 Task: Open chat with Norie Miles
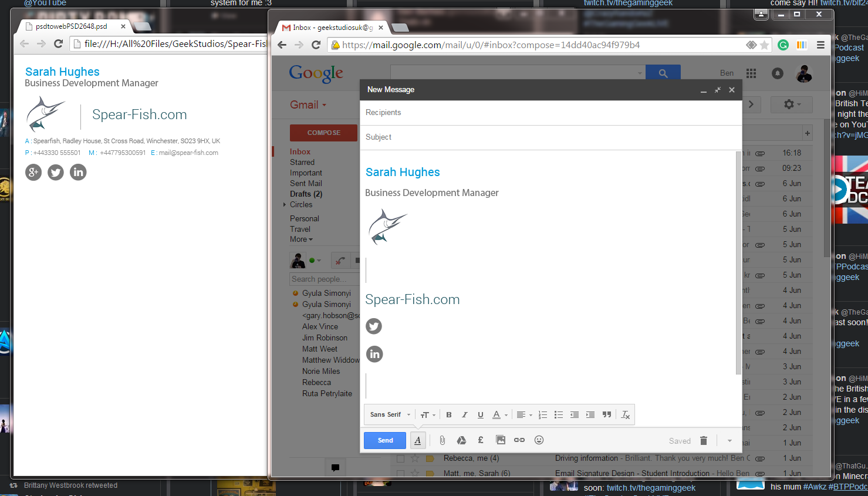pyautogui.click(x=321, y=372)
